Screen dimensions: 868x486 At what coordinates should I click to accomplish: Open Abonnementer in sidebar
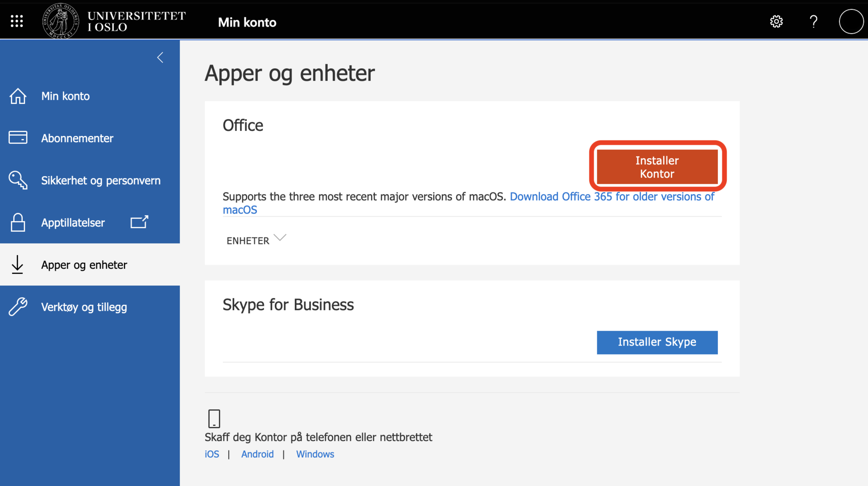(90, 138)
